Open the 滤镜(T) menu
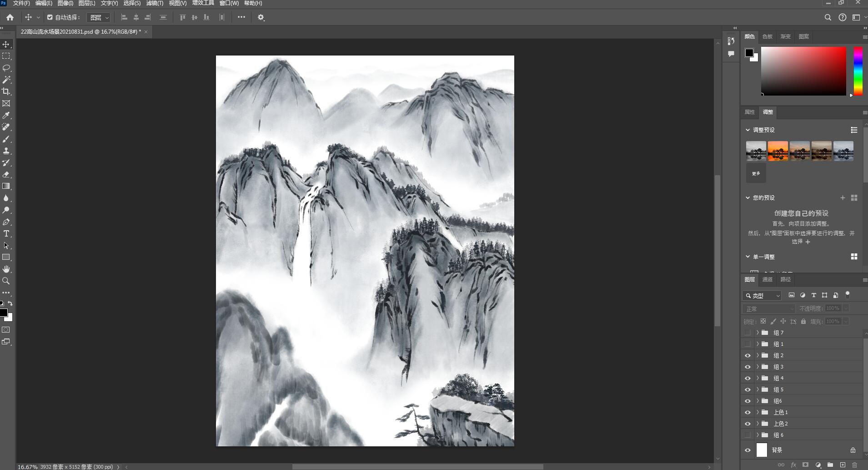 pos(155,3)
